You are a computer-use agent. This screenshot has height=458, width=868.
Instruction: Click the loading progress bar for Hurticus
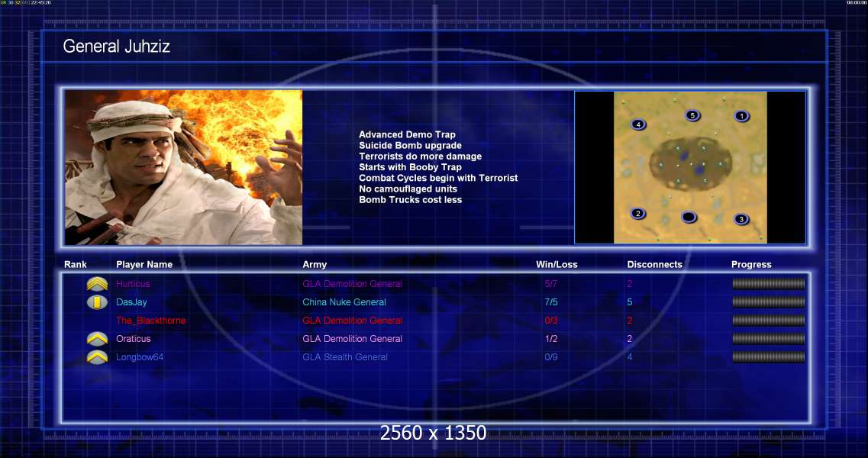click(x=768, y=284)
